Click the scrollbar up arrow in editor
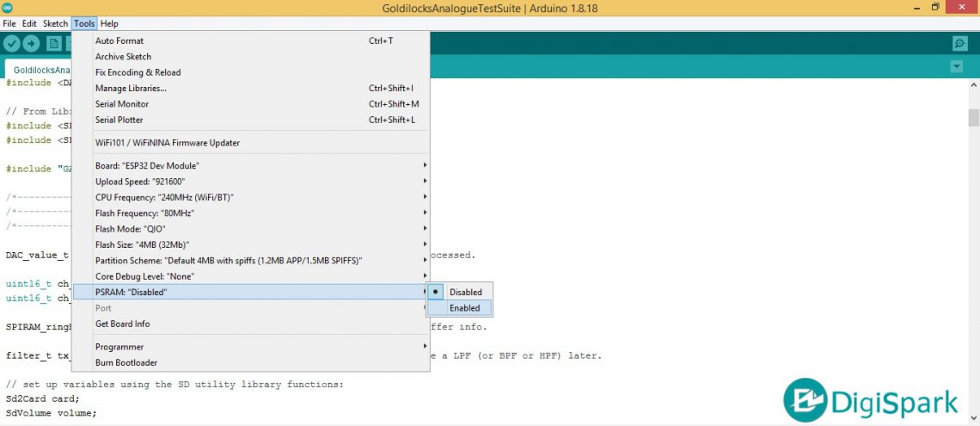This screenshot has height=426, width=980. pos(973,86)
